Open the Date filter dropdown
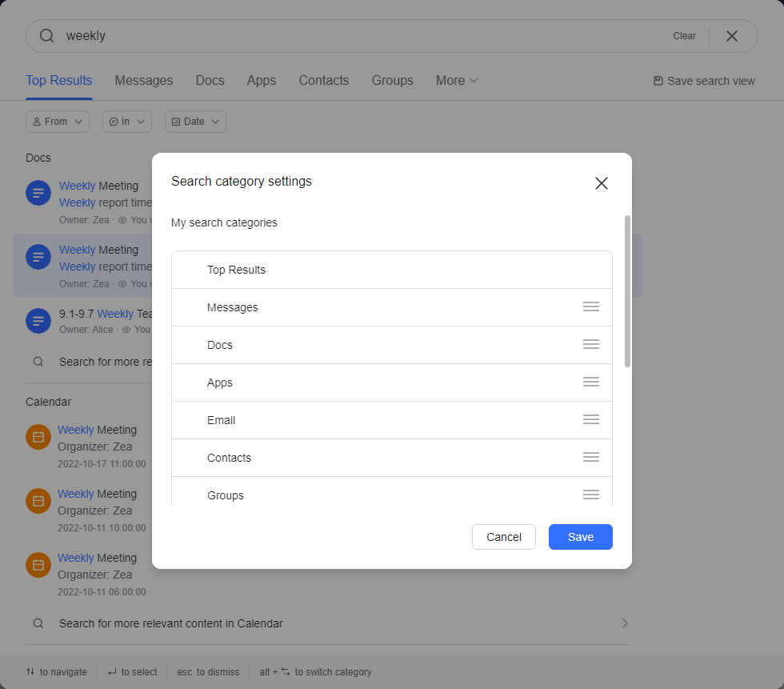The width and height of the screenshot is (784, 689). [x=195, y=122]
